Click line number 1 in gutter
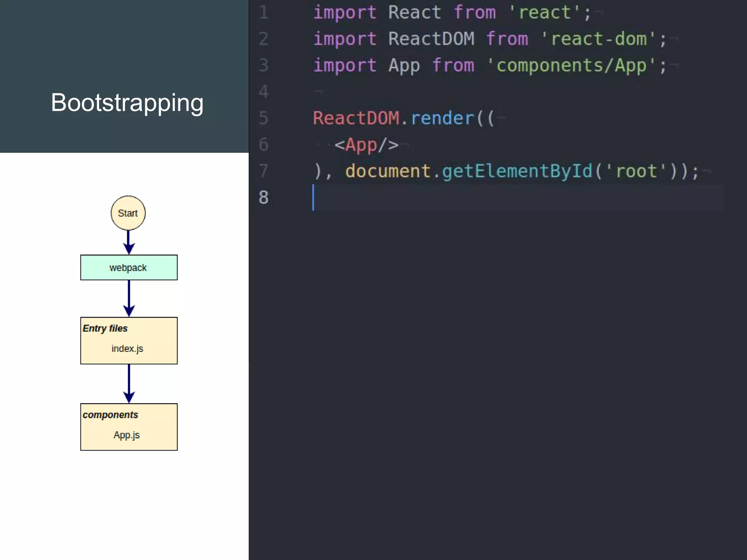 [x=263, y=12]
